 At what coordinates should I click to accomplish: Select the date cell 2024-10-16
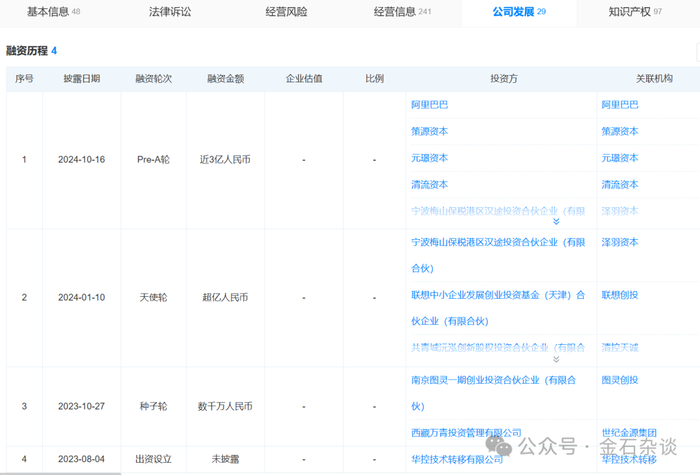pyautogui.click(x=82, y=160)
